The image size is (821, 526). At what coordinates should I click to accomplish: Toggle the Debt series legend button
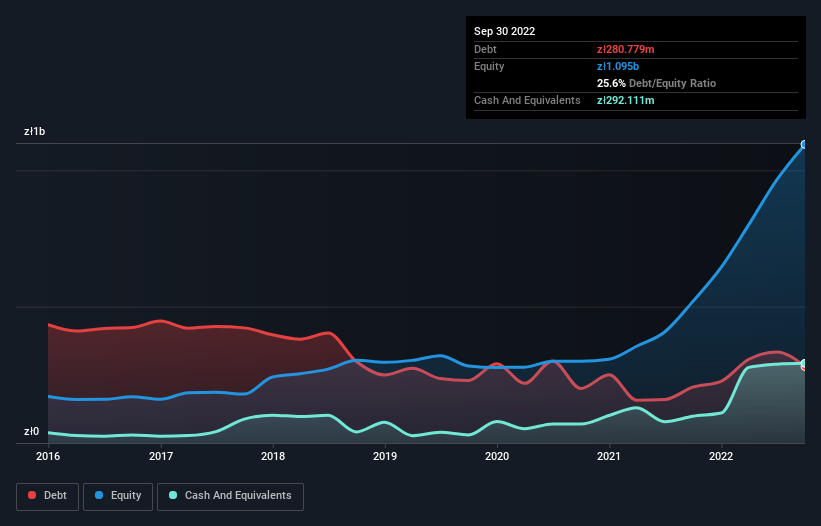tap(48, 496)
